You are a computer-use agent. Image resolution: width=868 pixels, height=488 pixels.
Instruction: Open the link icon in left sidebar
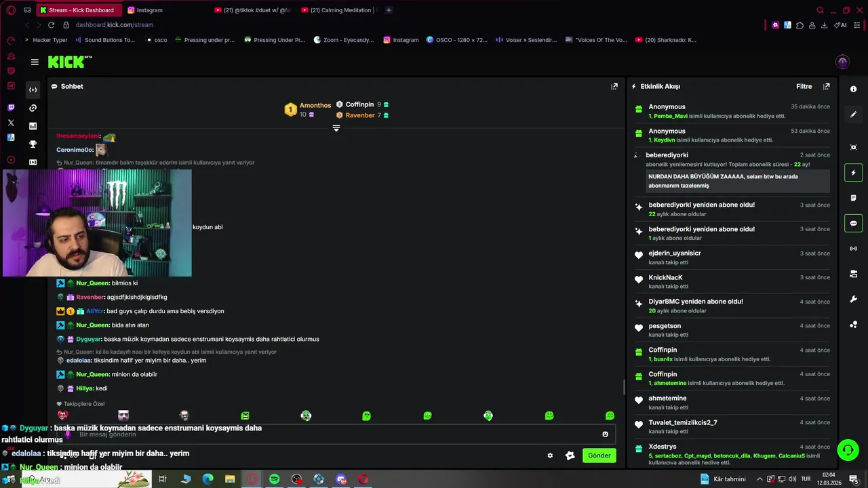point(33,108)
